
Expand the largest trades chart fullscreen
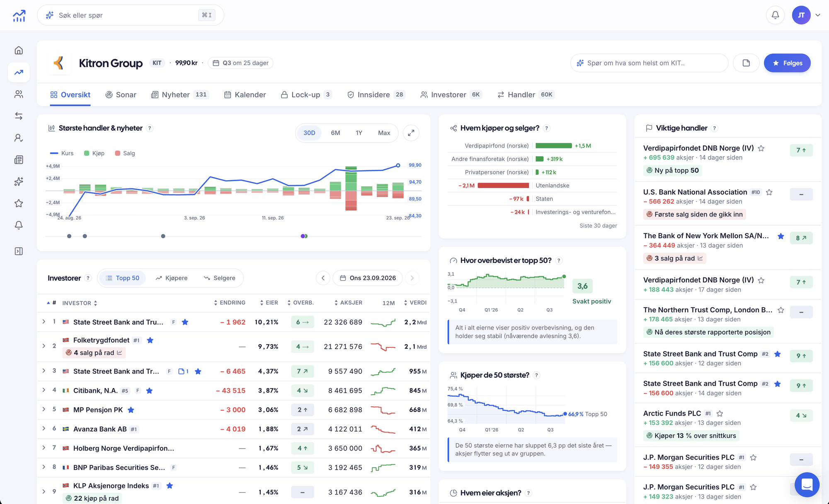point(411,133)
